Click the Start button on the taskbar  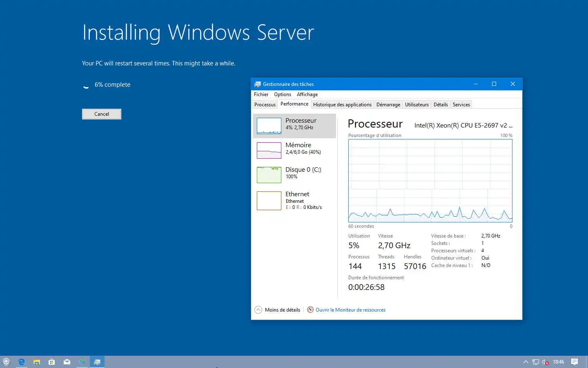click(x=6, y=362)
